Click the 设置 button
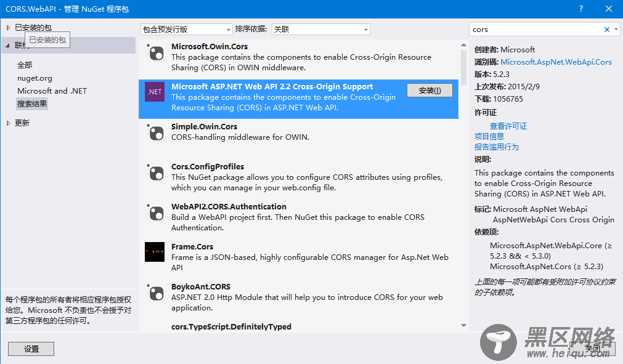Screen dimensions: 623x364 point(31,349)
